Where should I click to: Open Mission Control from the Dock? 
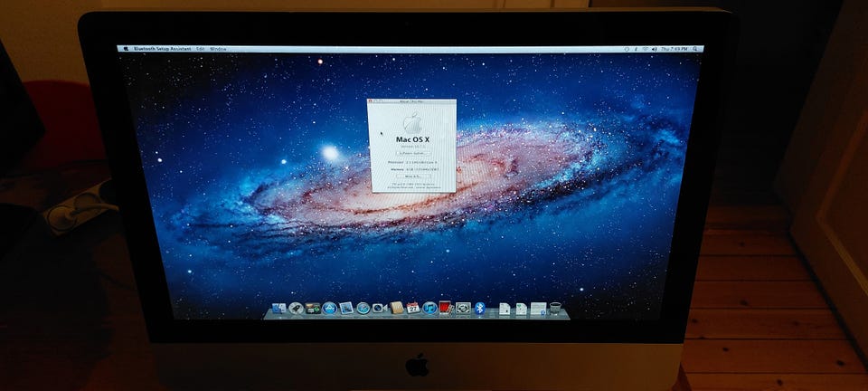313,309
